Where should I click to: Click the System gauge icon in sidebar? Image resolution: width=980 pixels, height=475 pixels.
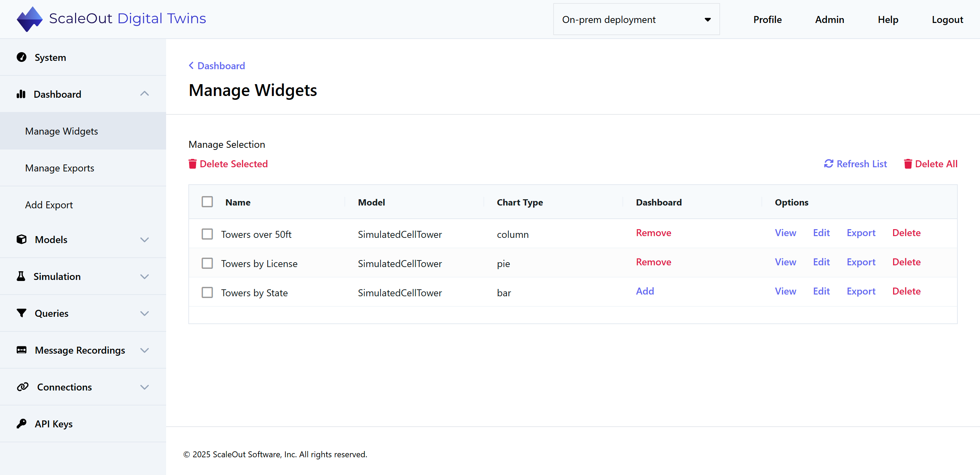pyautogui.click(x=22, y=57)
